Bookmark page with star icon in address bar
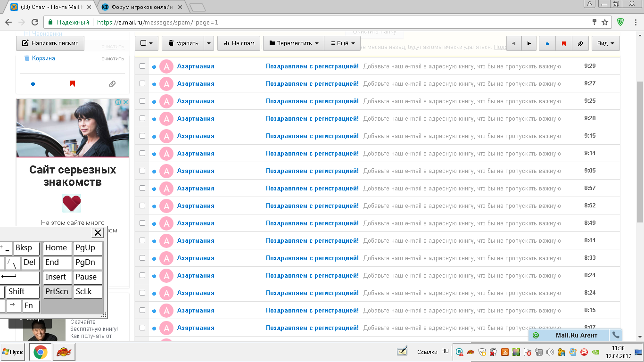Viewport: 644px width, 362px height. [x=605, y=22]
